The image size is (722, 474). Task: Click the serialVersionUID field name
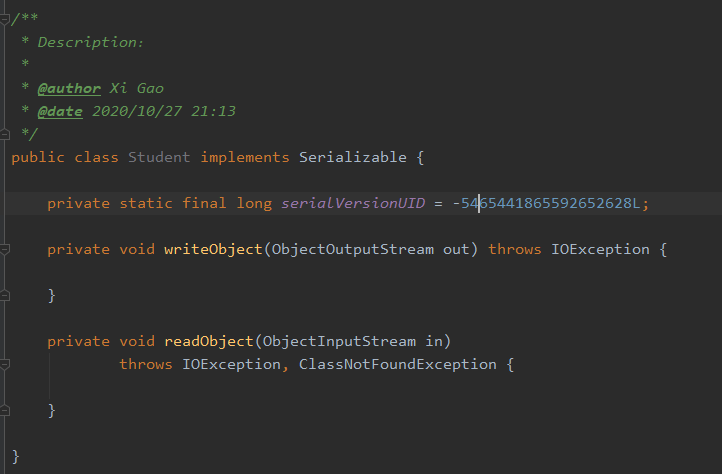point(353,203)
